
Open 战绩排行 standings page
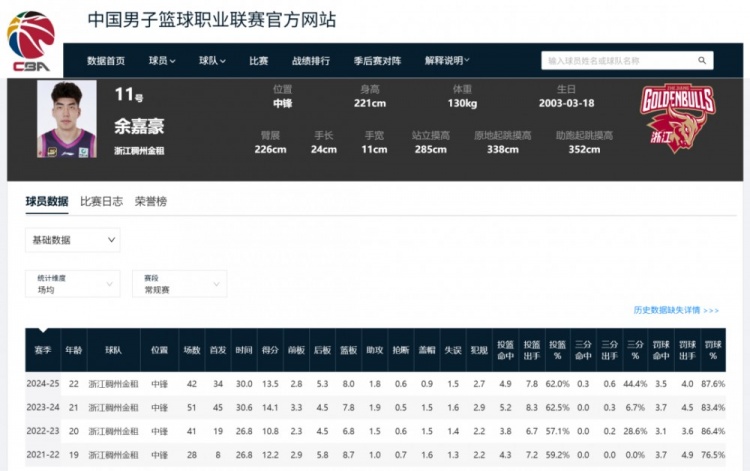tap(311, 61)
